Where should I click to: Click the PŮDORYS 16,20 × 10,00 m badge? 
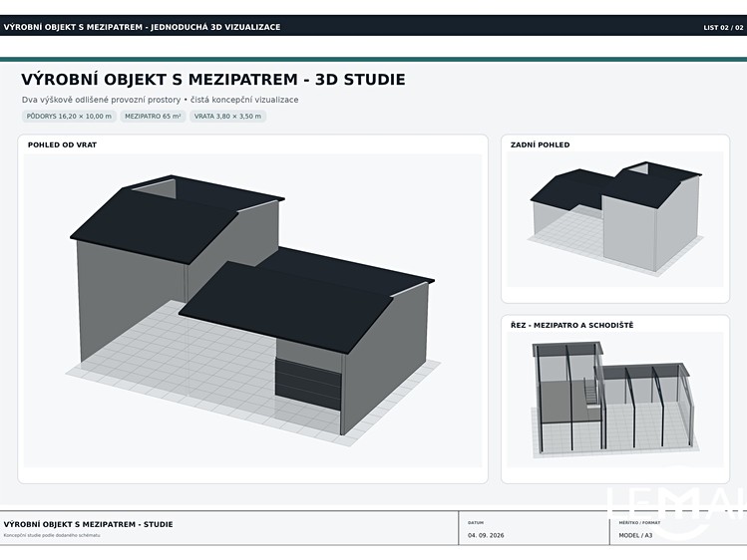click(x=69, y=117)
